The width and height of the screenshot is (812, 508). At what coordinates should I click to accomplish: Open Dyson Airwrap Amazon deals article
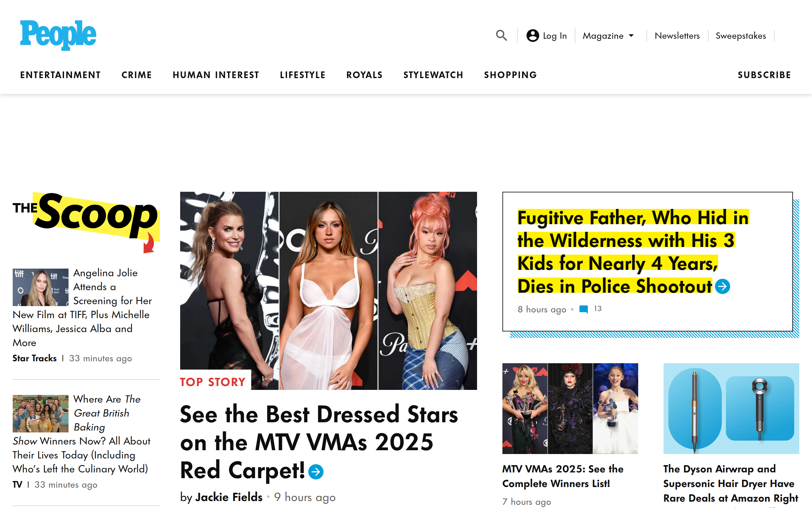tap(730, 484)
